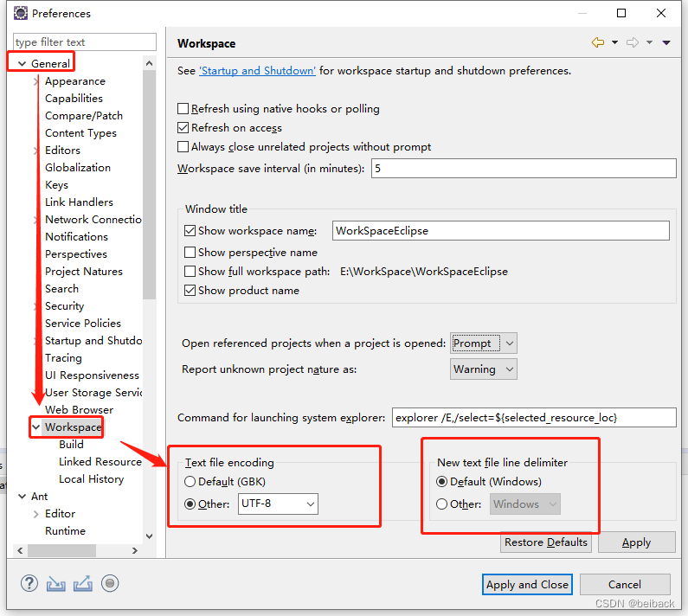This screenshot has height=616, width=688.
Task: Select Perspectives preference page
Action: (76, 254)
